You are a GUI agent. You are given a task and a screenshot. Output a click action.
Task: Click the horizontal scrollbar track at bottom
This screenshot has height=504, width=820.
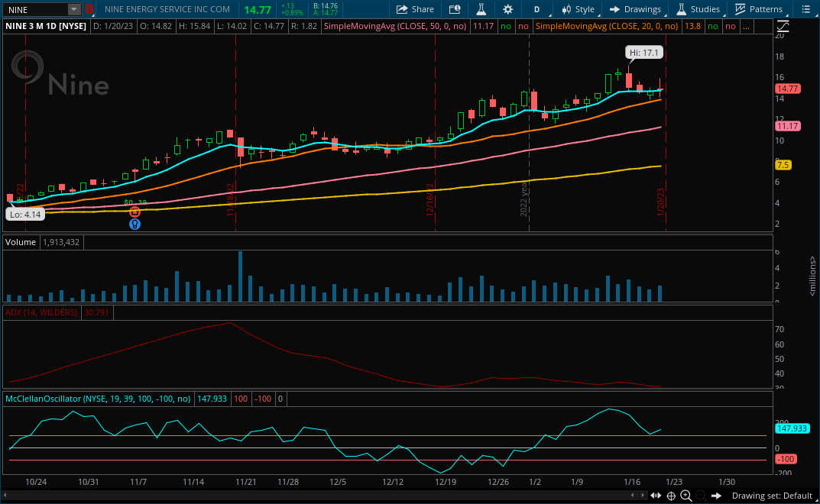(318, 495)
